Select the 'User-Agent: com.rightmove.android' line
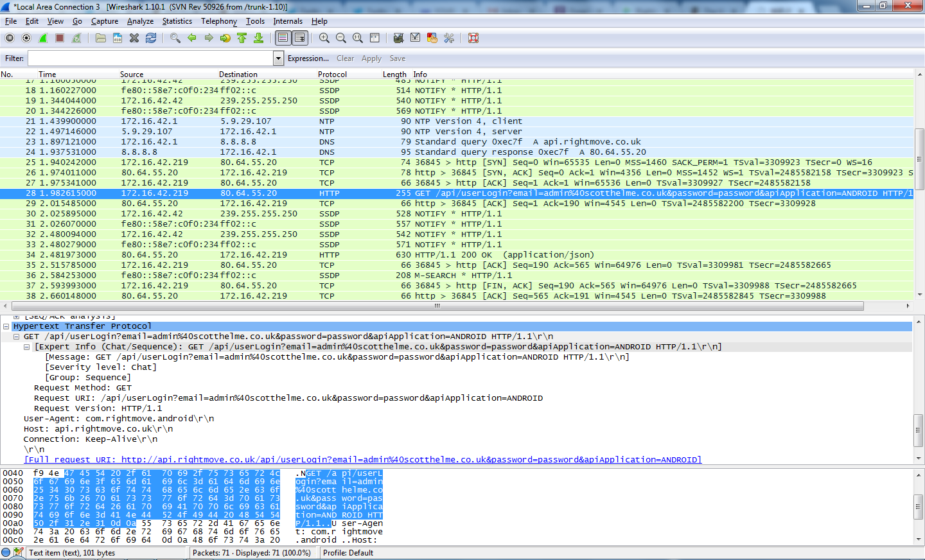Screen dimensions: 925x560 [119, 419]
